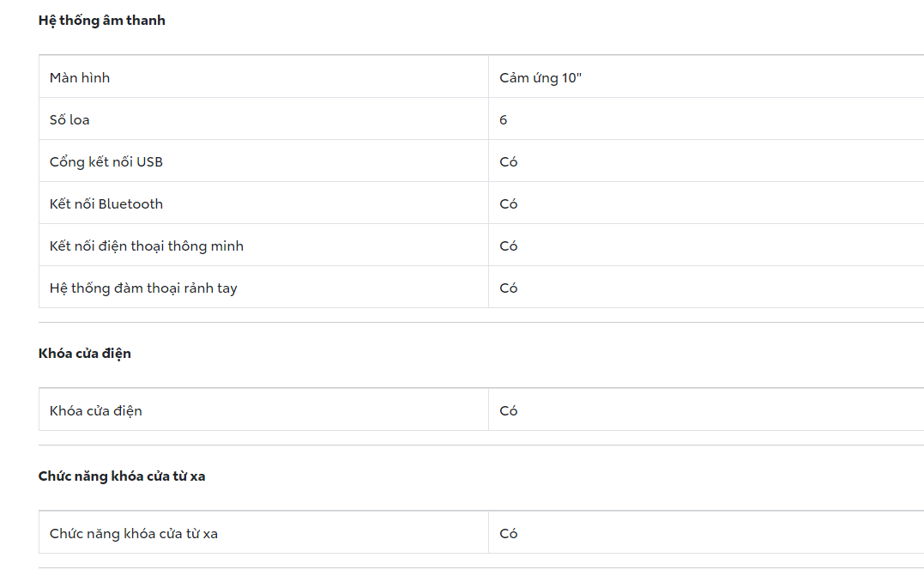Click the Hệ thống âm thanh section heading

click(x=101, y=21)
